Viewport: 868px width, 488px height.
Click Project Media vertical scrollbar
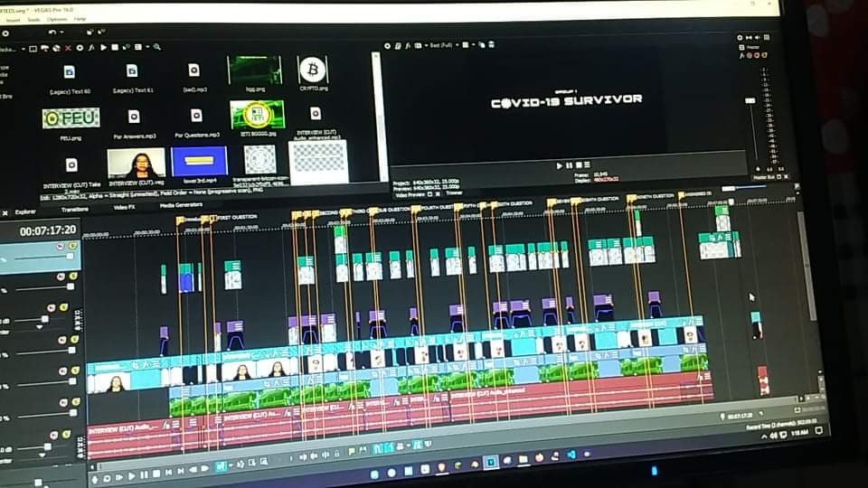pyautogui.click(x=377, y=117)
